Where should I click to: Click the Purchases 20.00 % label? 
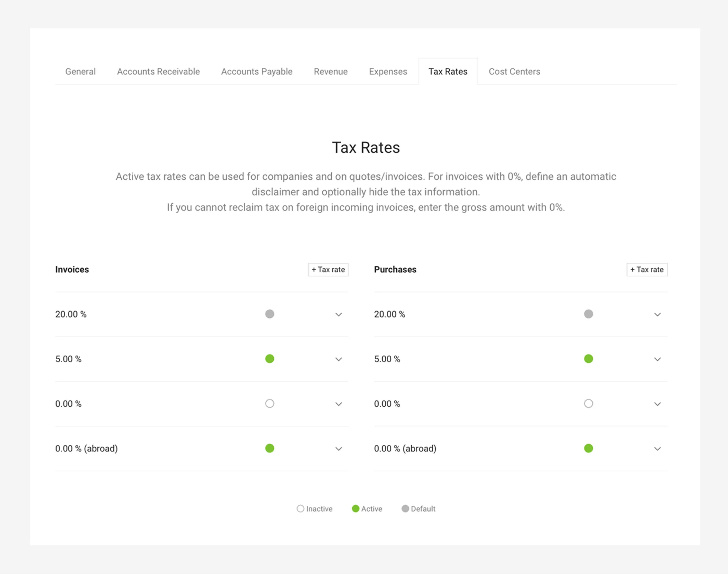click(390, 314)
